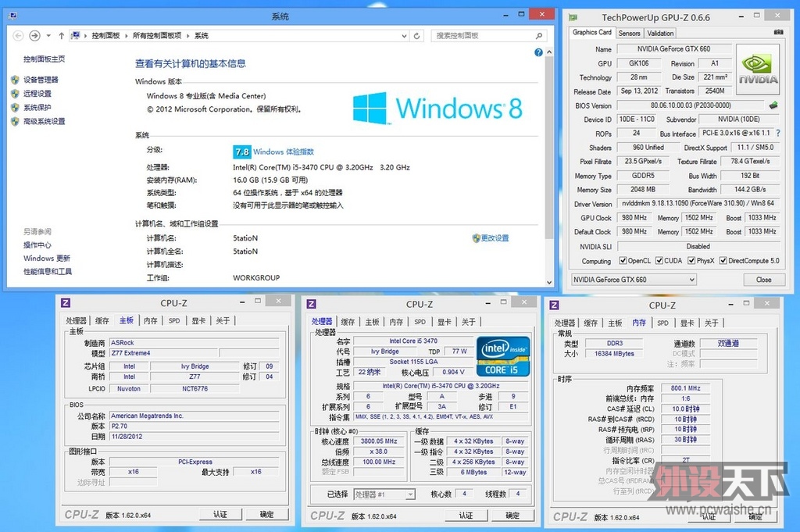
Task: Click the Z icon of middle CPU-Z window
Action: (311, 304)
